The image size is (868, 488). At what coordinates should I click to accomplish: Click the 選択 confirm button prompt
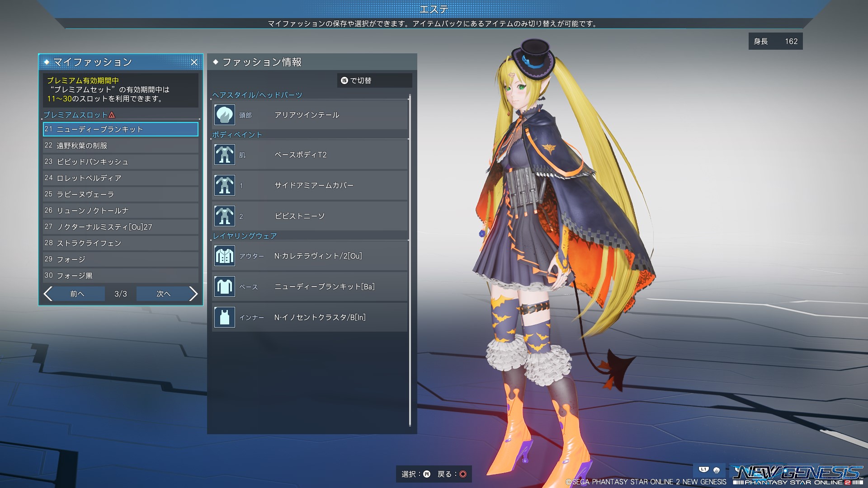point(416,474)
